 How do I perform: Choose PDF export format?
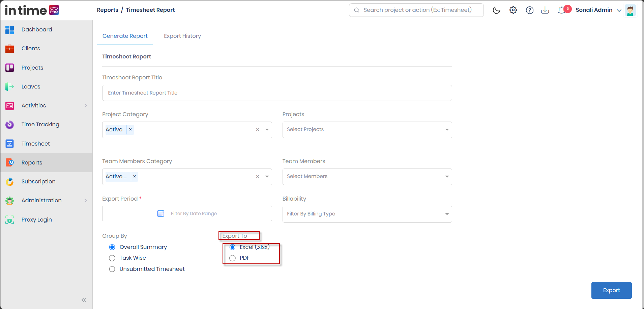tap(232, 258)
